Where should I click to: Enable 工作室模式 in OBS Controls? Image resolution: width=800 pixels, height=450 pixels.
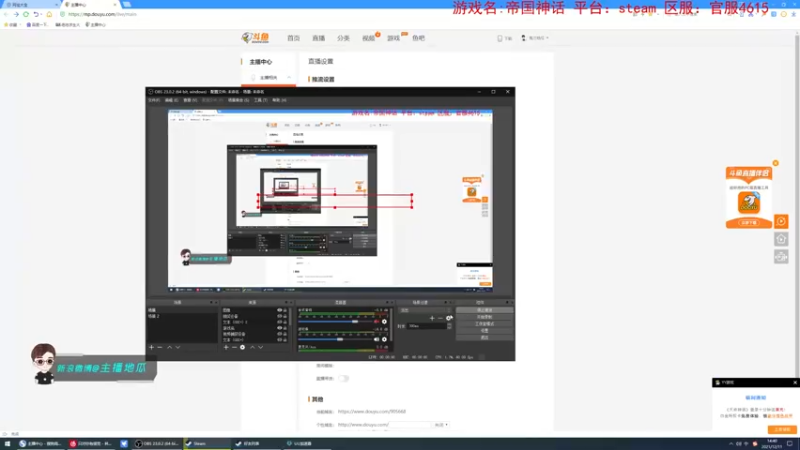(x=484, y=323)
